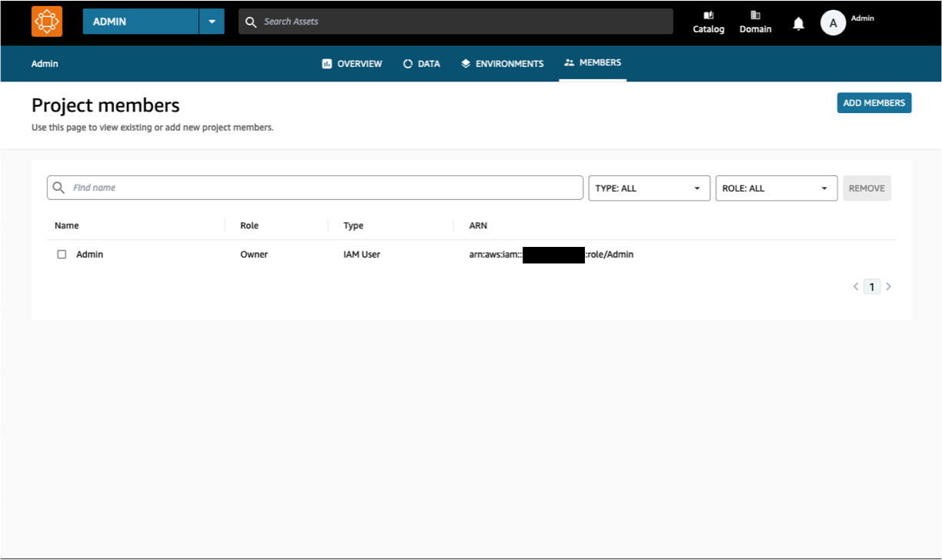Click the Name column header

coord(67,226)
